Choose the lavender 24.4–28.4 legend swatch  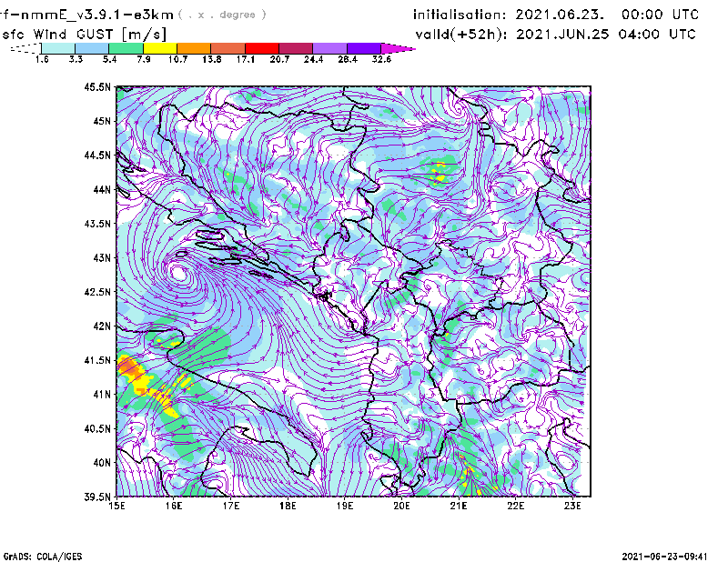330,48
